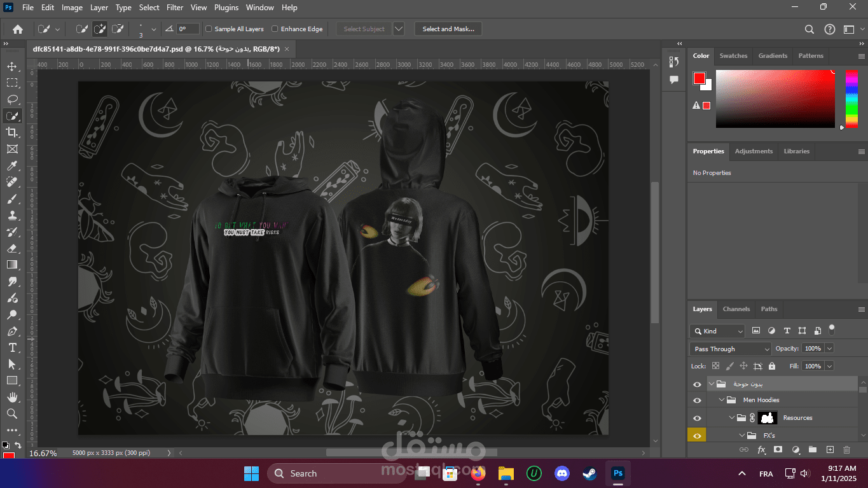Collapse the Resources group
The image size is (868, 488).
(x=732, y=418)
